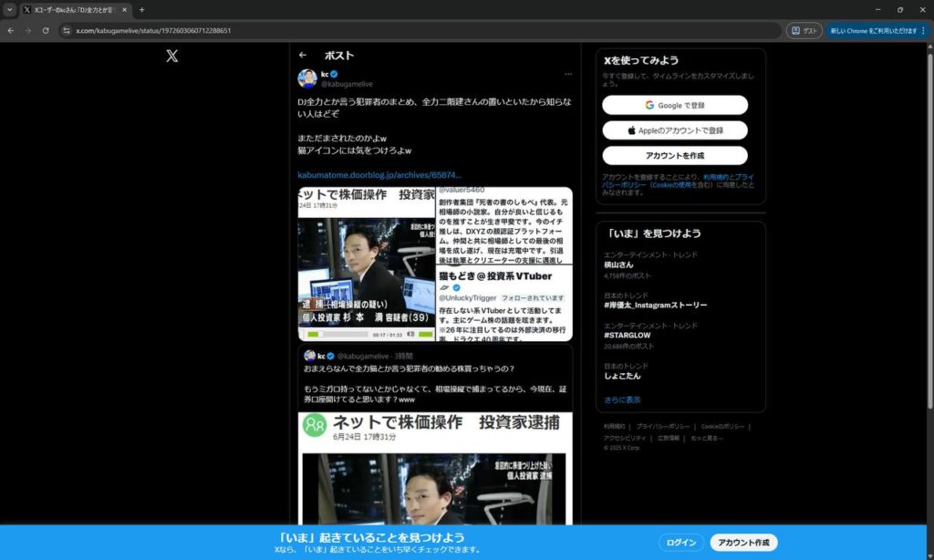Go back using the post header arrow
This screenshot has height=560, width=934.
[303, 56]
